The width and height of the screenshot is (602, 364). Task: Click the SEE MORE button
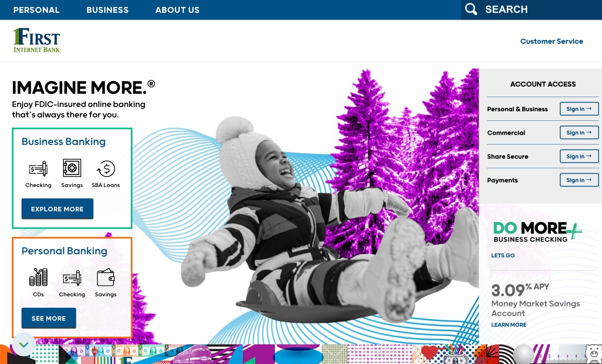49,318
